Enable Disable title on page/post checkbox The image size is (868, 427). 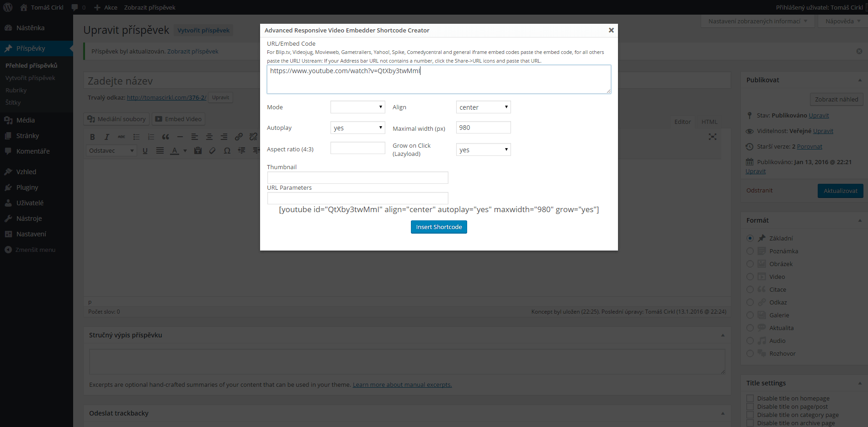pos(750,406)
